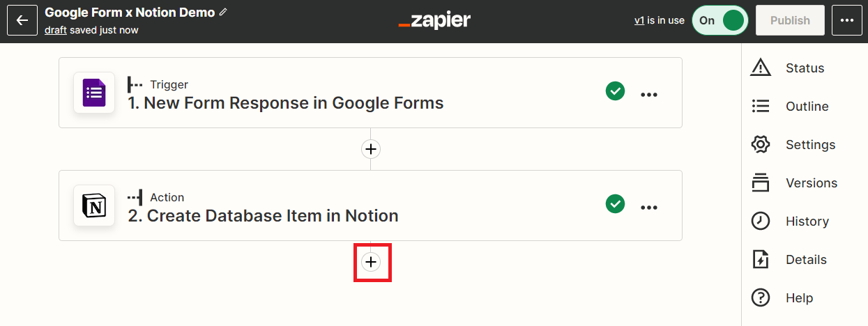Click the Settings gear icon
This screenshot has height=326, width=868.
(760, 144)
